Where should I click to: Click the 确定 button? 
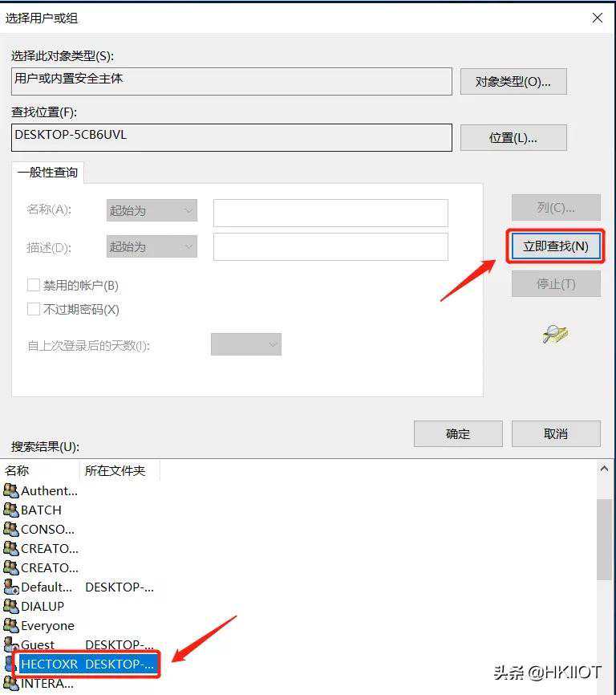(458, 433)
